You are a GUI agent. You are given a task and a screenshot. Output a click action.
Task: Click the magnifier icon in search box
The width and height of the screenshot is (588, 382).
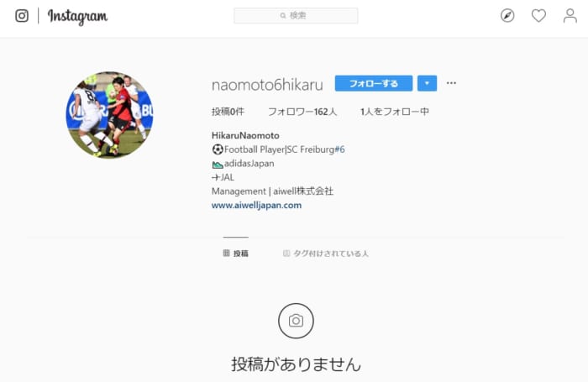click(283, 16)
